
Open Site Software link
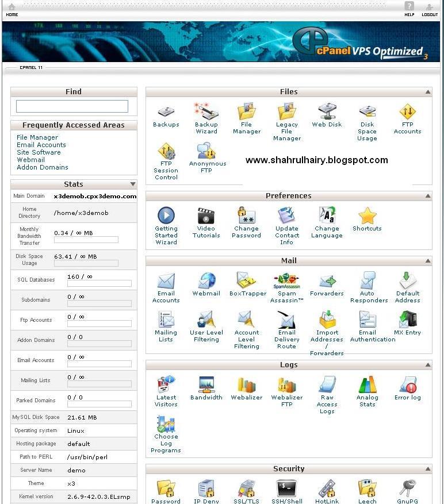(39, 152)
